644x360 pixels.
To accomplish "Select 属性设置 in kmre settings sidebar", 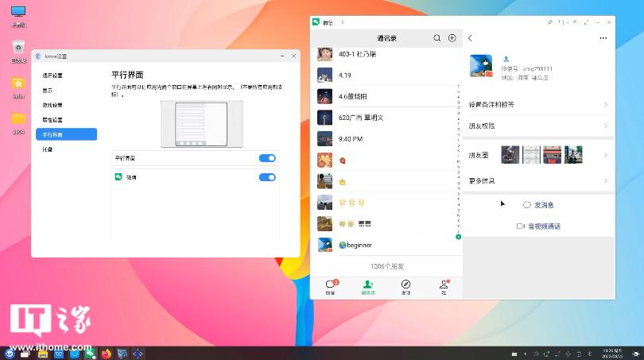I will 67,120.
